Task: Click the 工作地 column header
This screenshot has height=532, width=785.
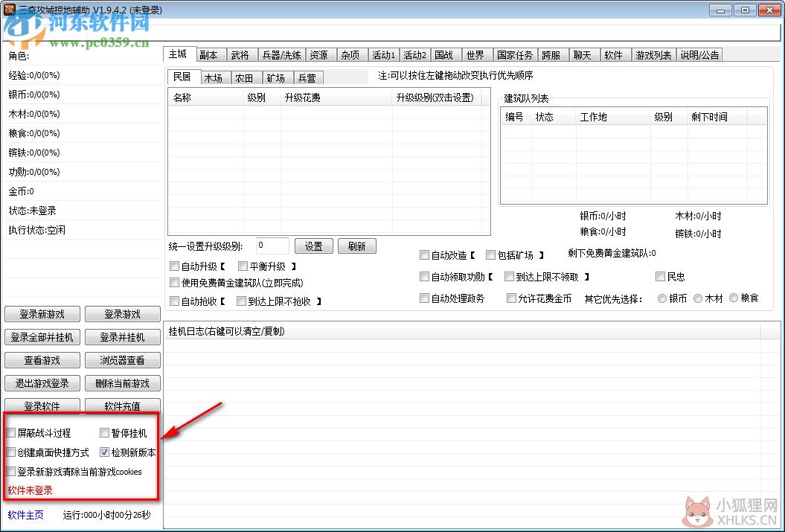Action: click(x=613, y=117)
